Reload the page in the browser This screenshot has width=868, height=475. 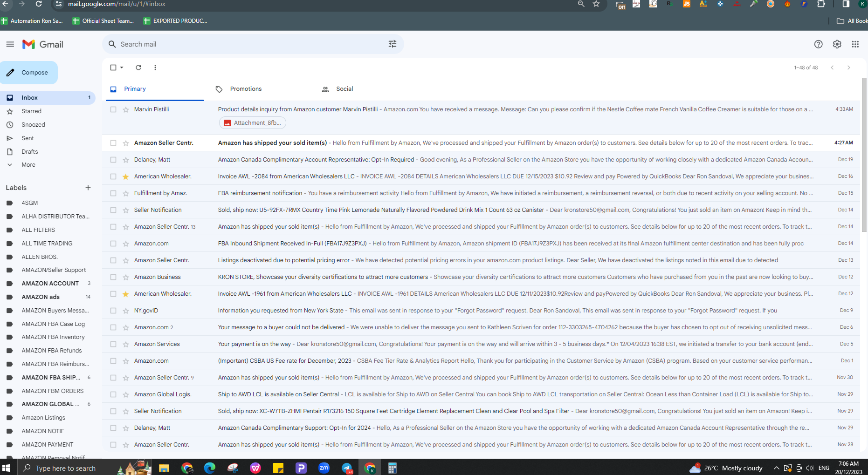click(39, 4)
